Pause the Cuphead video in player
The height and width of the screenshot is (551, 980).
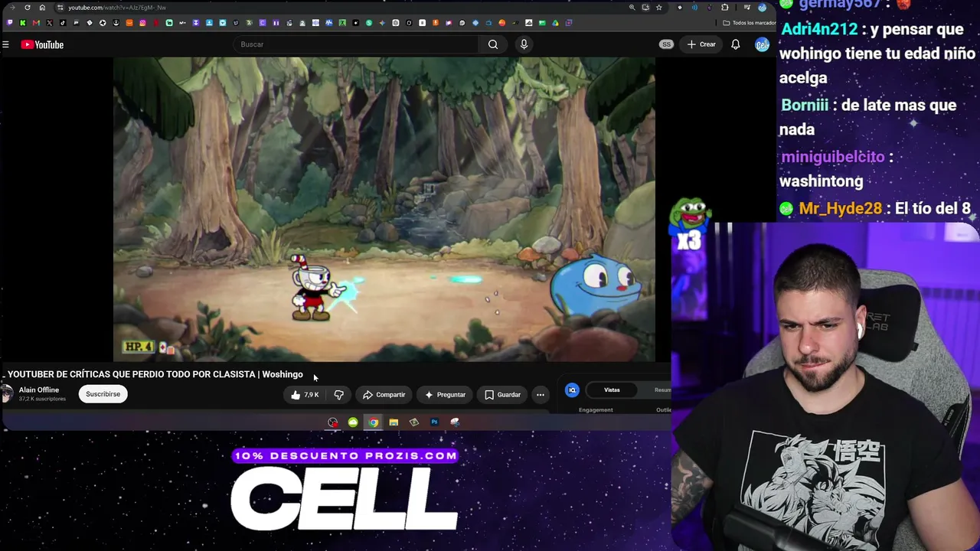pos(384,208)
